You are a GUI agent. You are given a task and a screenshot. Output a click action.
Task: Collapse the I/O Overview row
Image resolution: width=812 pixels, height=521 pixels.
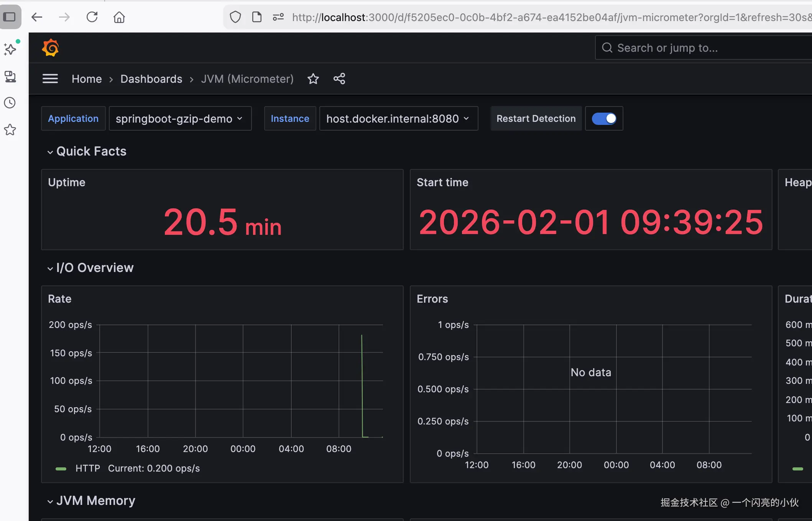(94, 268)
